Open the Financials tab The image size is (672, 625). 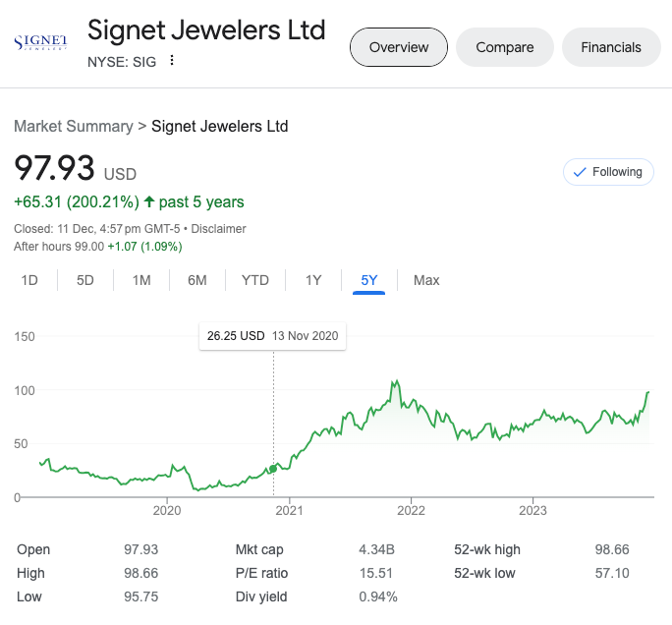point(611,47)
